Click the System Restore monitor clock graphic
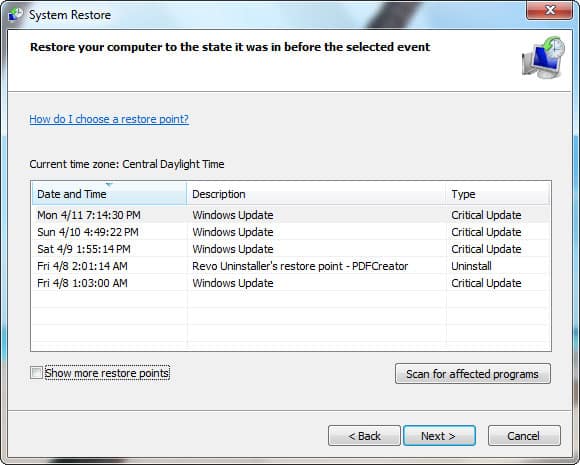 [x=544, y=57]
